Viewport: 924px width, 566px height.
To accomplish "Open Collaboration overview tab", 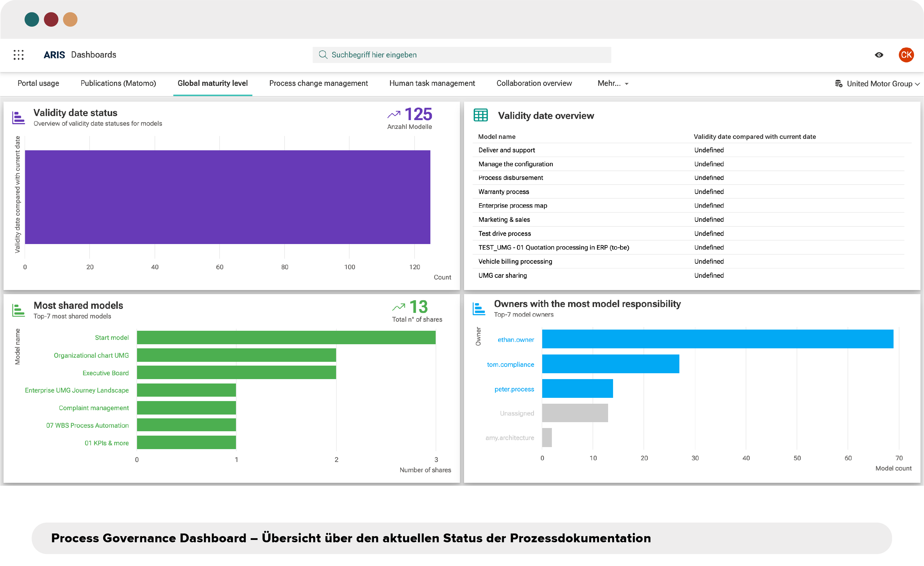I will point(534,83).
